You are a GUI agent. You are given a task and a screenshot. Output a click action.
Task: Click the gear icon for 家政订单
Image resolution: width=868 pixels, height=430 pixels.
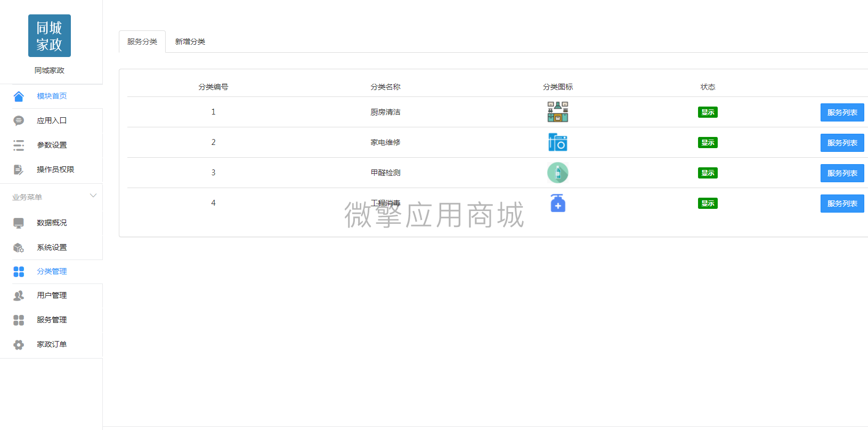click(x=19, y=344)
